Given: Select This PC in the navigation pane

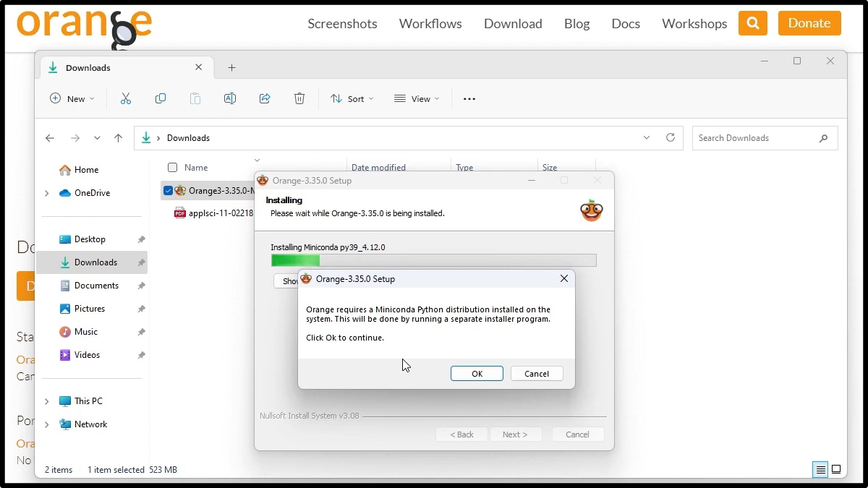Looking at the screenshot, I should click(x=88, y=401).
